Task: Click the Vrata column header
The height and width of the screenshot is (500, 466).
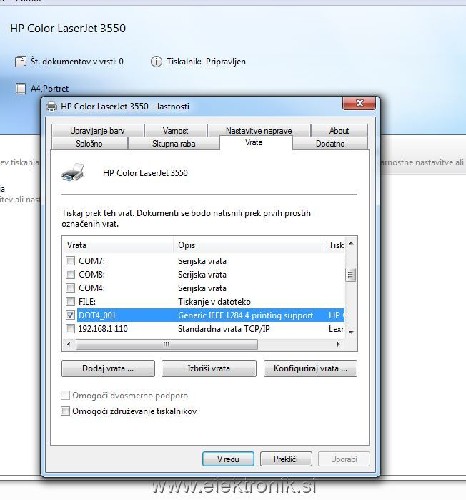Action: click(118, 245)
